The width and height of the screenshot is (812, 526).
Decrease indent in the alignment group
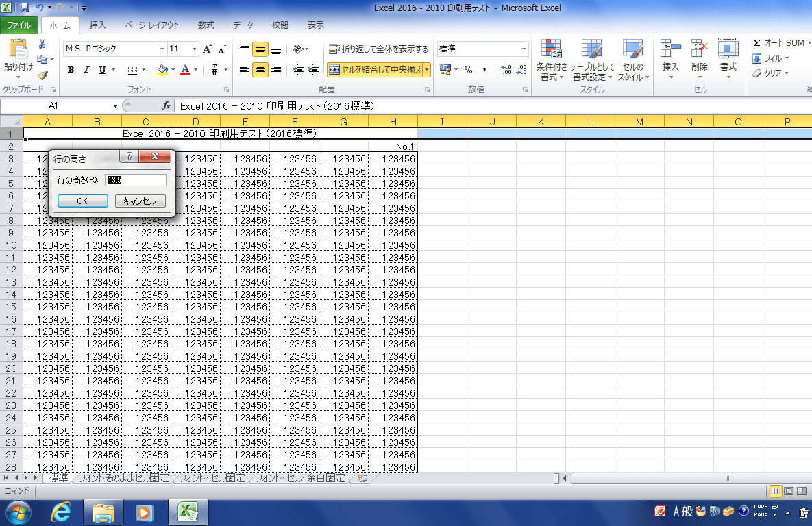[x=298, y=69]
